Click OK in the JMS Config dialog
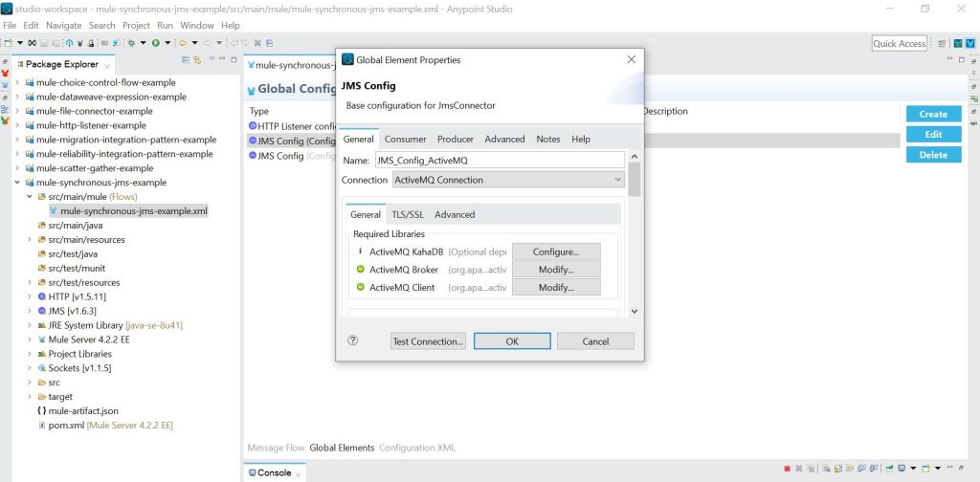 point(512,340)
